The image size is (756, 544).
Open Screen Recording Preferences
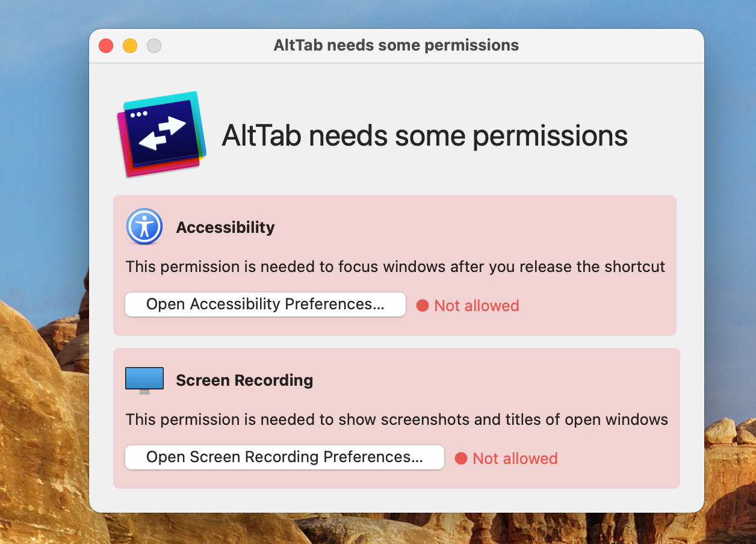pos(284,457)
